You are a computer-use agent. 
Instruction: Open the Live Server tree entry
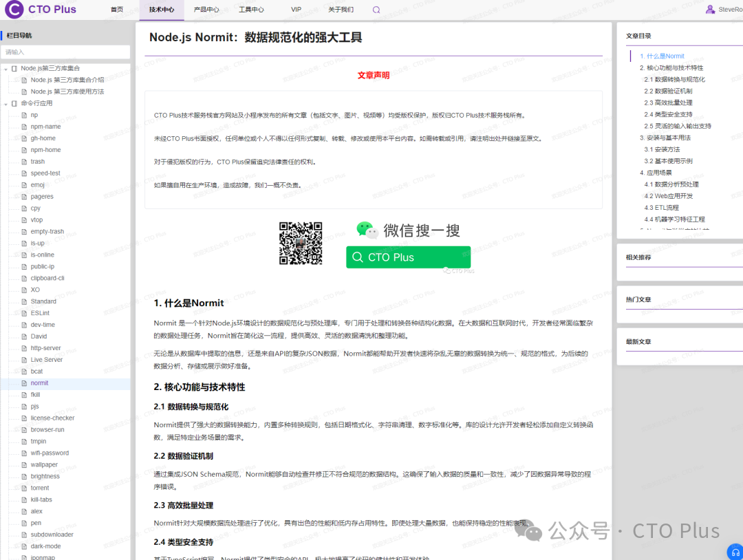pyautogui.click(x=47, y=360)
